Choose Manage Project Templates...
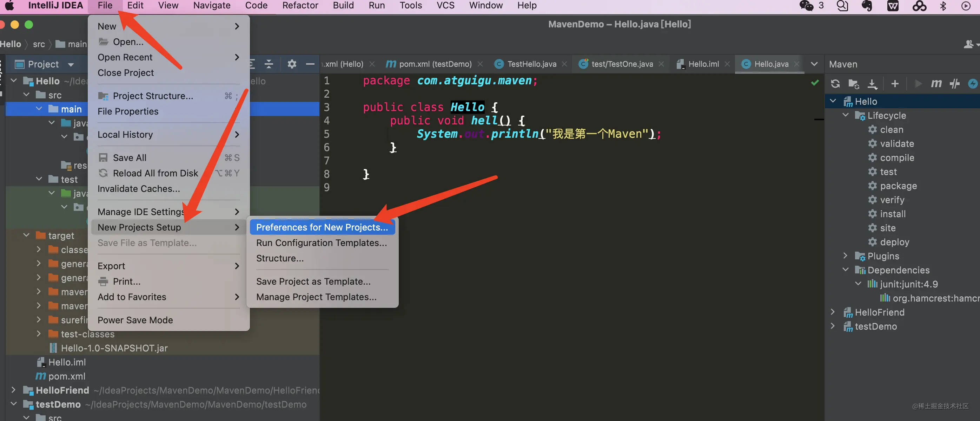 pos(316,297)
